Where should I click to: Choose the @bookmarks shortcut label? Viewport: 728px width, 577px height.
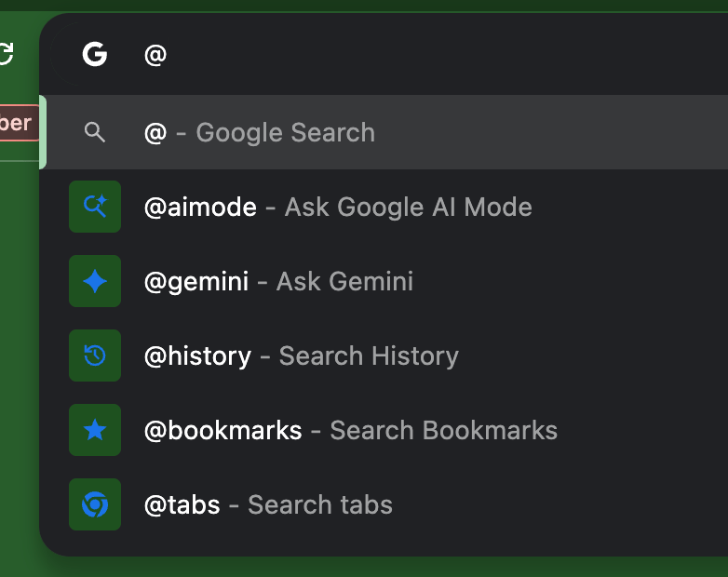pos(223,430)
